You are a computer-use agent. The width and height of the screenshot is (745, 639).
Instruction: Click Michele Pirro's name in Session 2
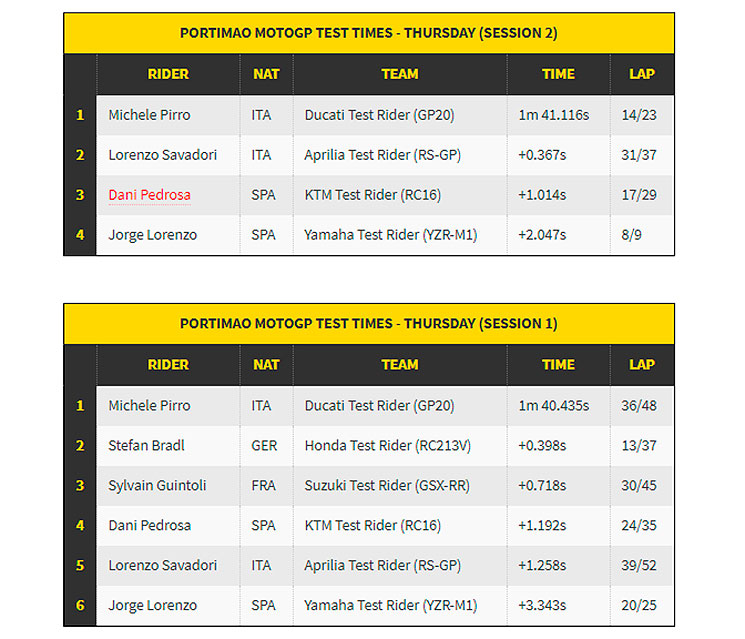click(149, 115)
